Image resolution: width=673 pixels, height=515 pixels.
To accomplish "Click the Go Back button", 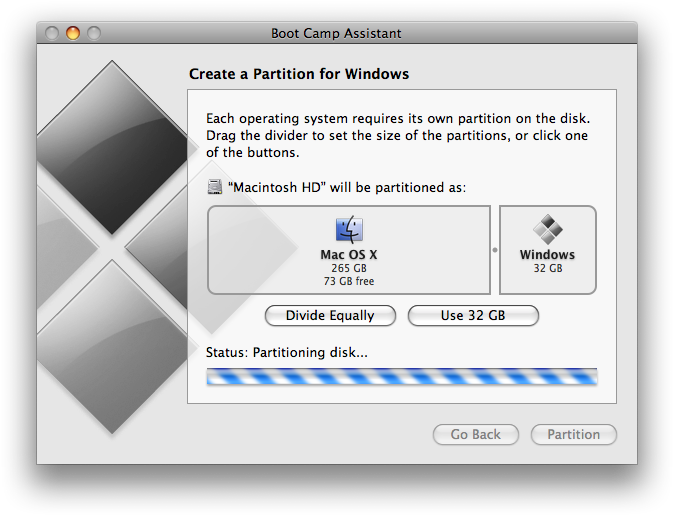I will click(476, 435).
